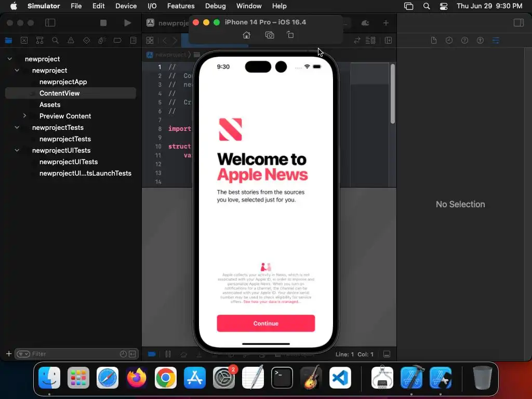Open the Symbol navigator icon
532x399 pixels.
(x=39, y=41)
